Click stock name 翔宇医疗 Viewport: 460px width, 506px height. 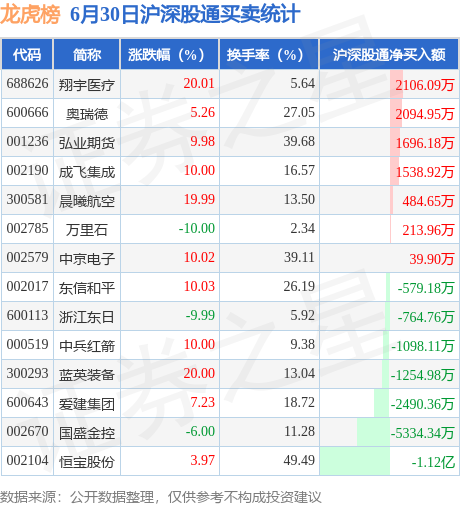[x=87, y=85]
